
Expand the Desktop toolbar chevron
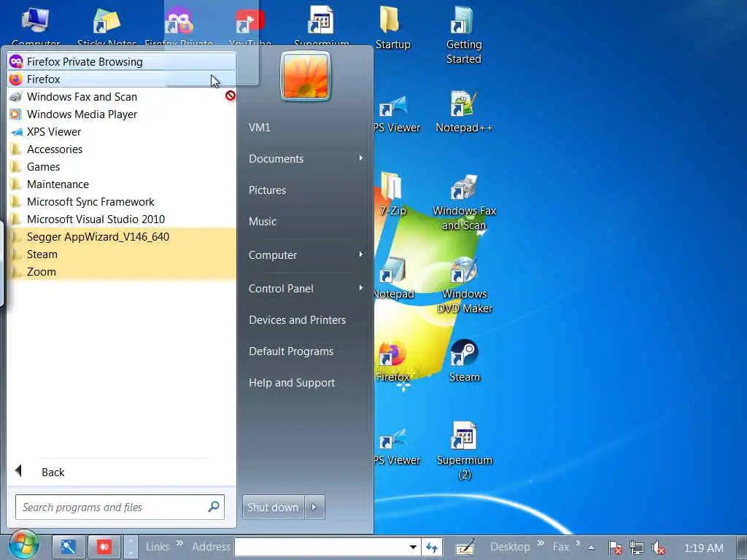pos(541,542)
